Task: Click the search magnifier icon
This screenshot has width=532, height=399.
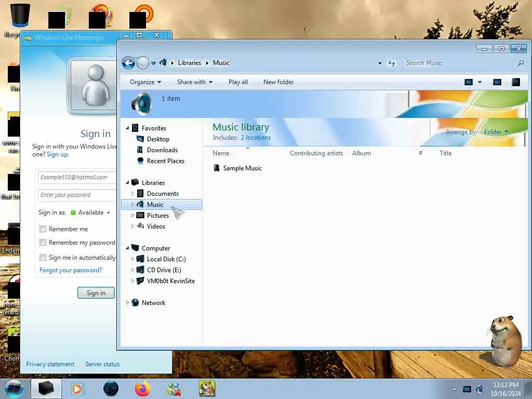Action: [521, 63]
